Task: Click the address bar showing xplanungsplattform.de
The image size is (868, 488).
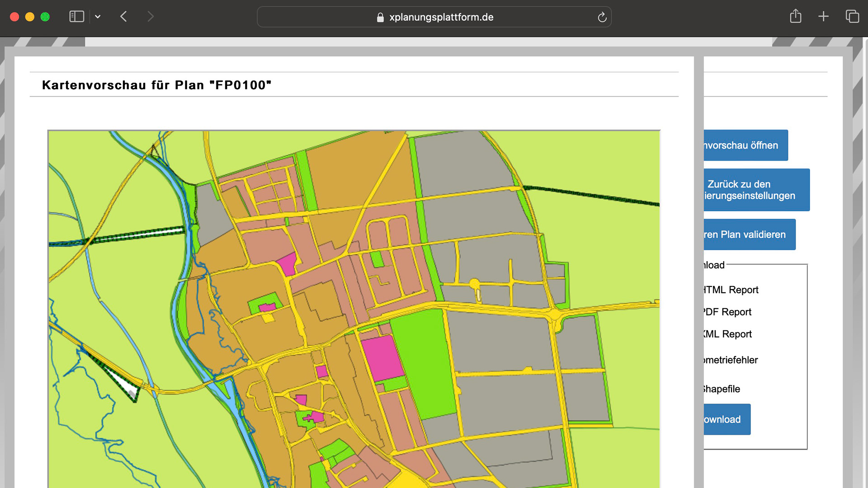Action: coord(434,17)
